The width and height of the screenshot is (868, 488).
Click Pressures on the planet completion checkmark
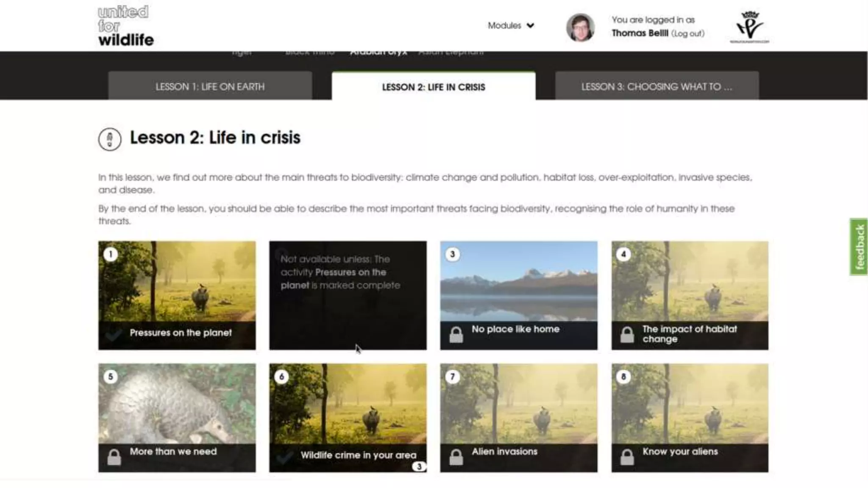[114, 334]
